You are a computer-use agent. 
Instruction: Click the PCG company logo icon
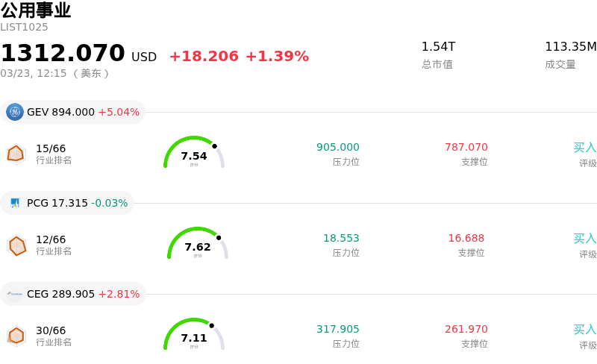[15, 203]
